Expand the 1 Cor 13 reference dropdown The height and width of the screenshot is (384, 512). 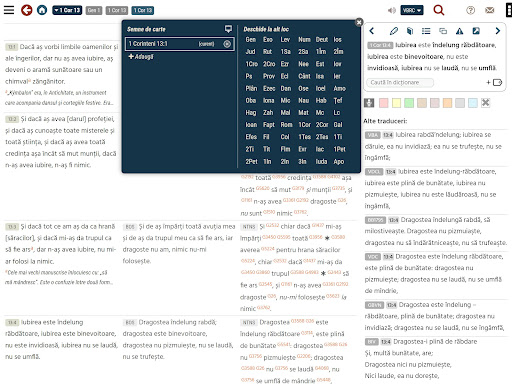pyautogui.click(x=67, y=10)
